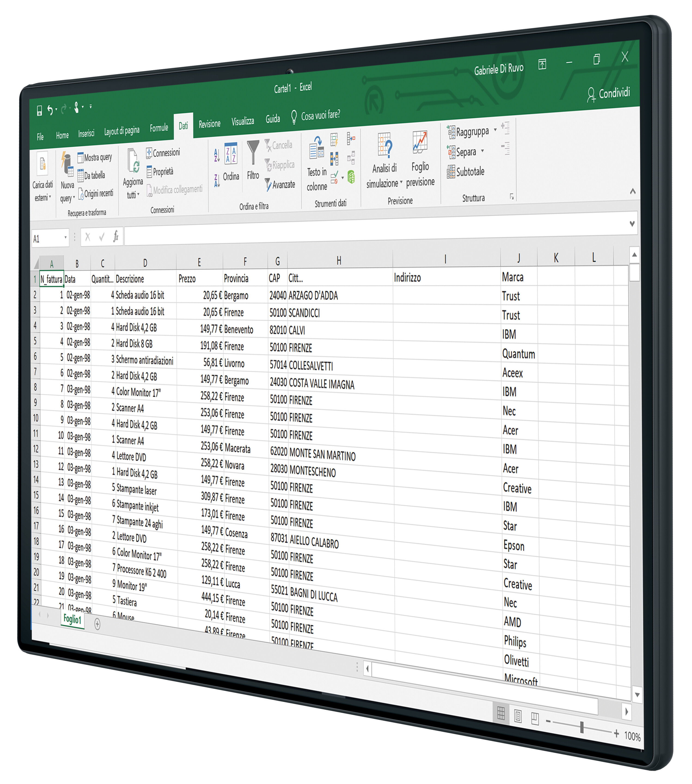This screenshot has width=692, height=784.
Task: Open the Raggruppa dropdown arrow
Action: (495, 130)
